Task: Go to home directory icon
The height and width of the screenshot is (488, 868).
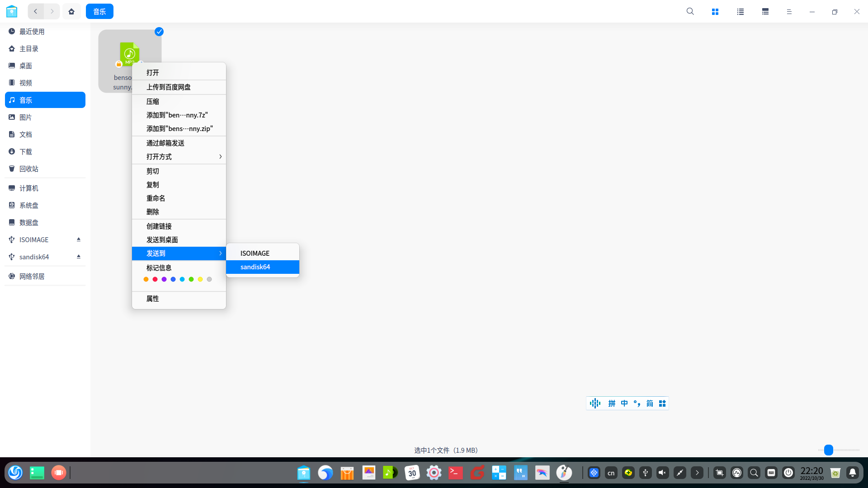Action: coord(71,11)
